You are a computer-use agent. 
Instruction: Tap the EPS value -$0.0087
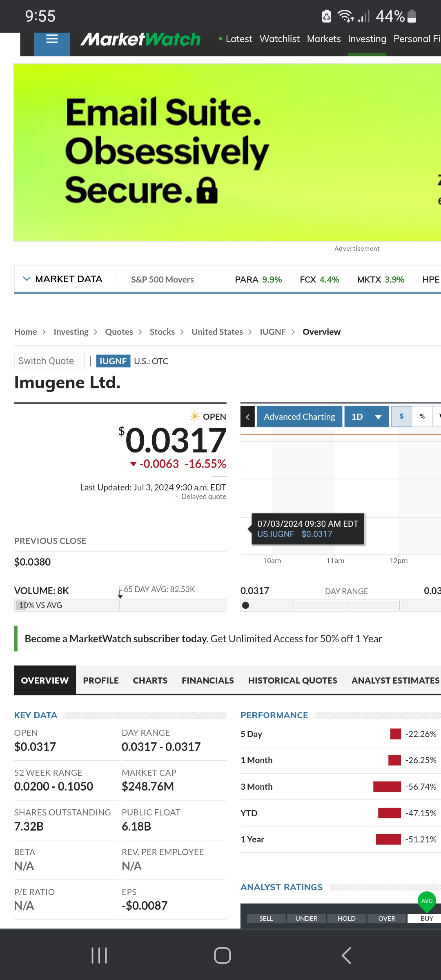[145, 906]
